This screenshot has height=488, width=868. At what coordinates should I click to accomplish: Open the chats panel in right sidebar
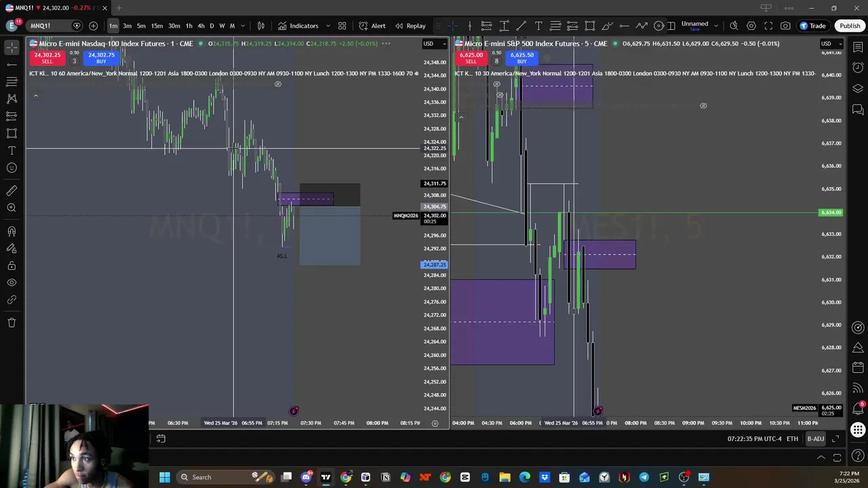[858, 110]
